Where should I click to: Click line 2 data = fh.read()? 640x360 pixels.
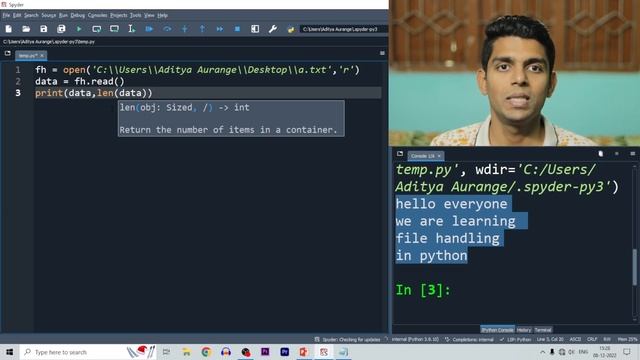coord(80,81)
